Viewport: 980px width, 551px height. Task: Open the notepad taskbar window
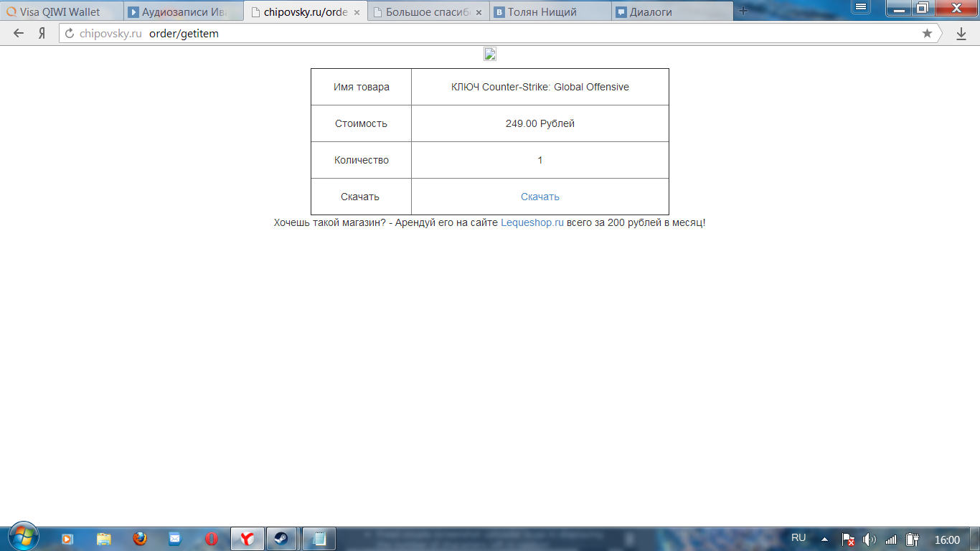pyautogui.click(x=319, y=539)
